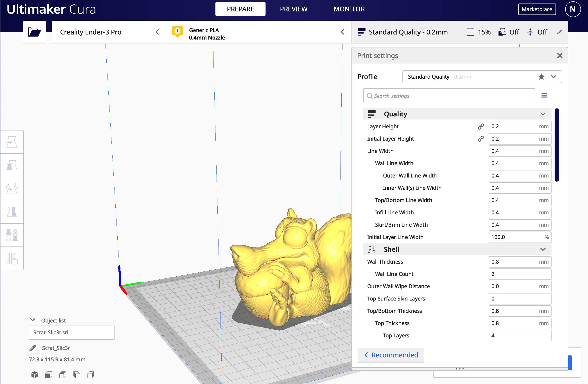Edit the Outer Wall Line Width value
This screenshot has height=384, width=588.
[x=520, y=176]
